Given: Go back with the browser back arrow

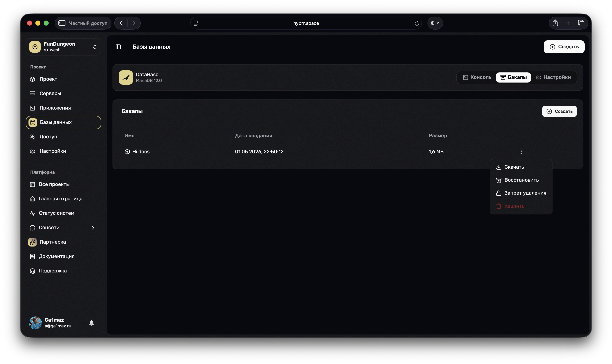Looking at the screenshot, I should click(x=121, y=23).
